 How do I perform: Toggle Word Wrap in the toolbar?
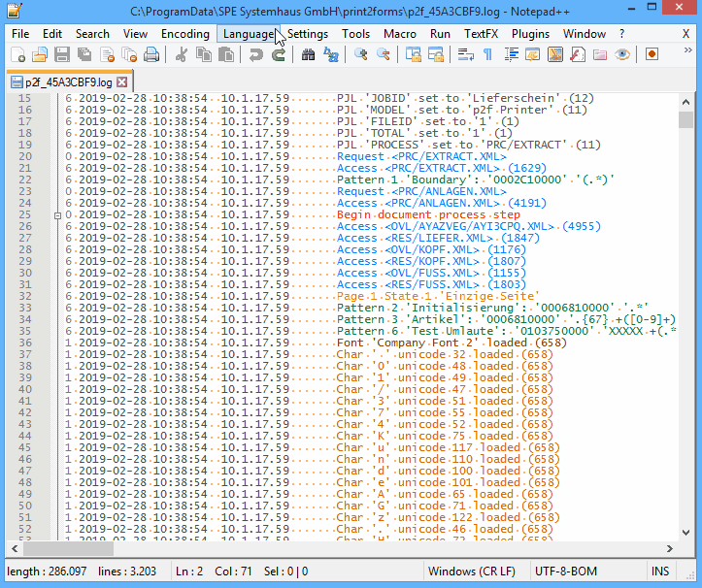tap(465, 55)
